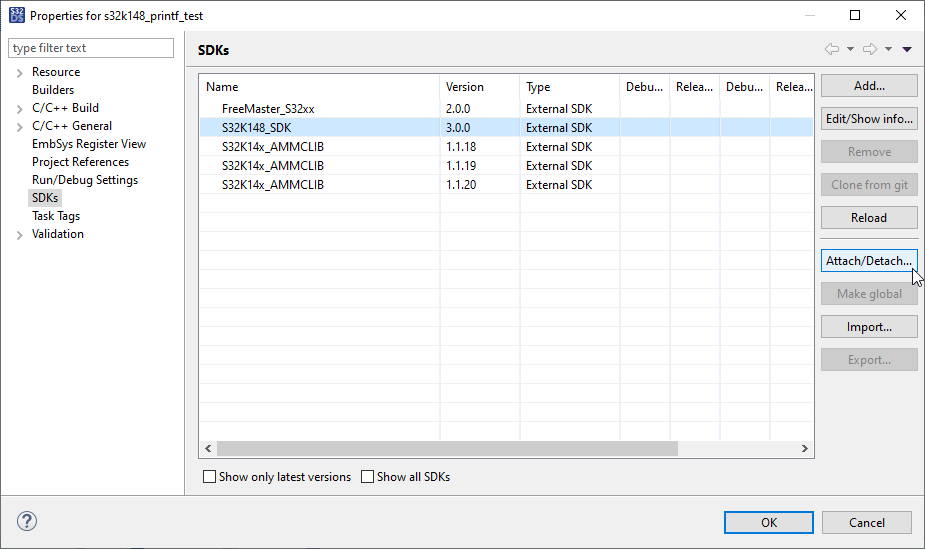Open Run/Debug Settings page
The image size is (925, 549).
[x=85, y=180]
